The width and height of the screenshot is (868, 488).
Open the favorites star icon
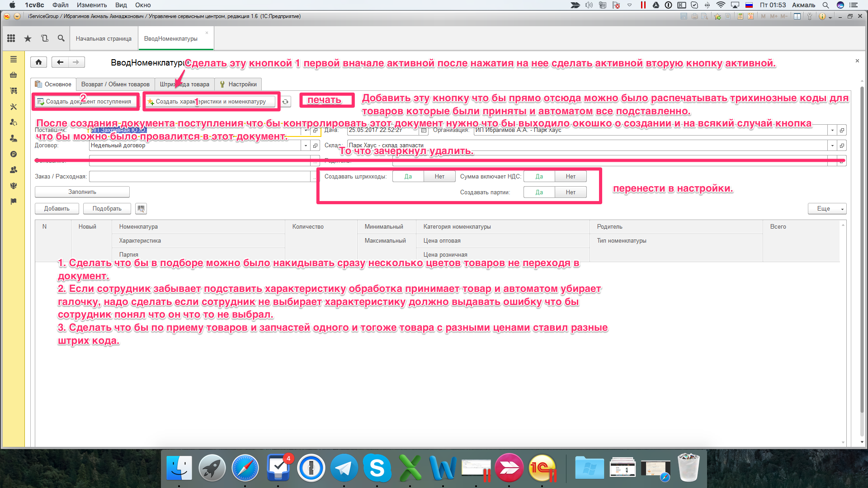(x=28, y=38)
